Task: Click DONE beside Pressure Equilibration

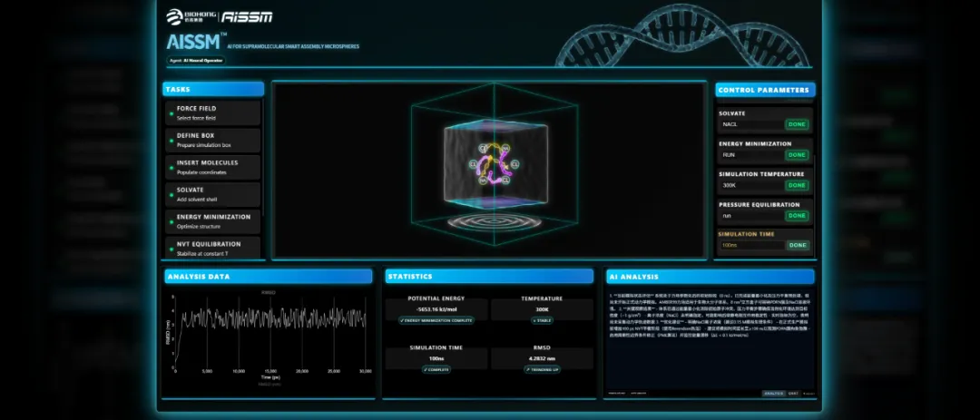Action: coord(797,215)
